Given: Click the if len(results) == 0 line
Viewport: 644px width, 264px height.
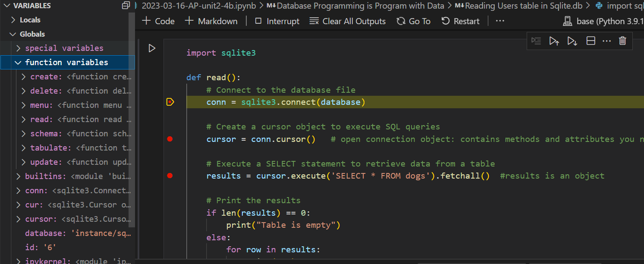Looking at the screenshot, I should [258, 213].
